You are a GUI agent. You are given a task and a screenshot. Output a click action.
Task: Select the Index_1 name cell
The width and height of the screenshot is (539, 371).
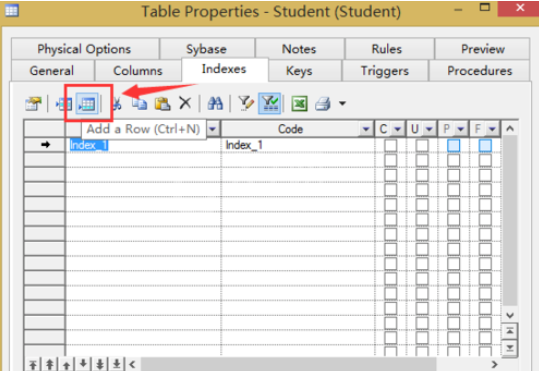point(143,145)
